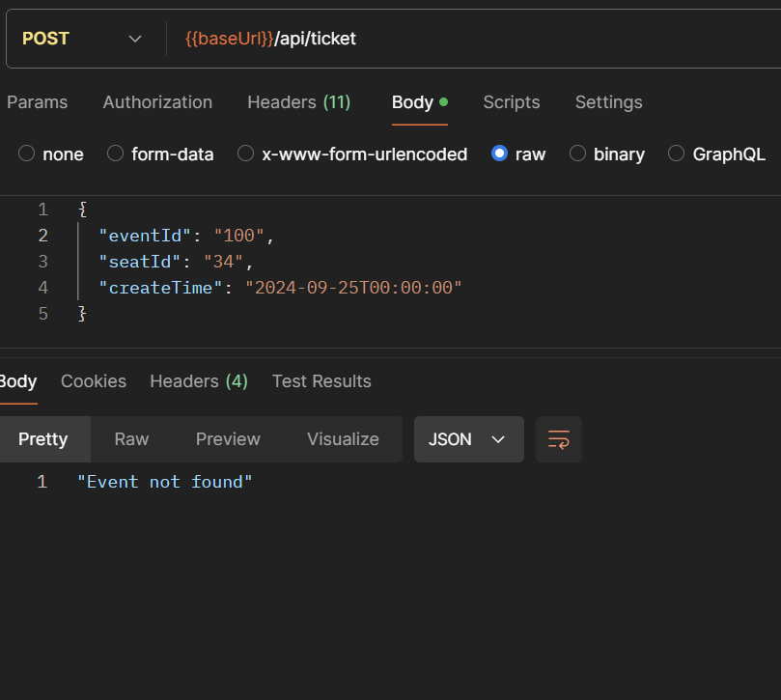The height and width of the screenshot is (700, 781).
Task: Select the none body type radio
Action: point(27,154)
